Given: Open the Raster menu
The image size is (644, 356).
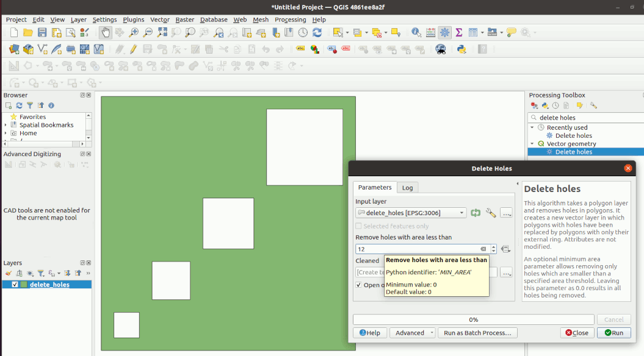Looking at the screenshot, I should click(185, 20).
